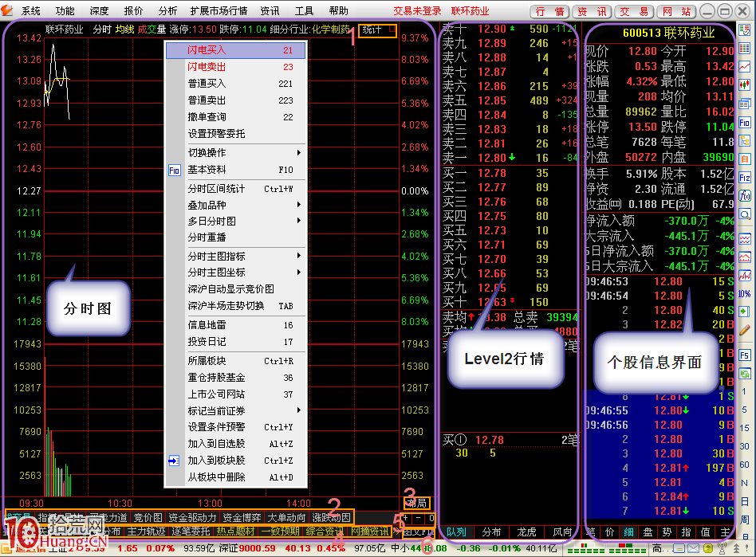Select the 30-minute period button in sidebar
This screenshot has height=557, width=756.
(745, 446)
